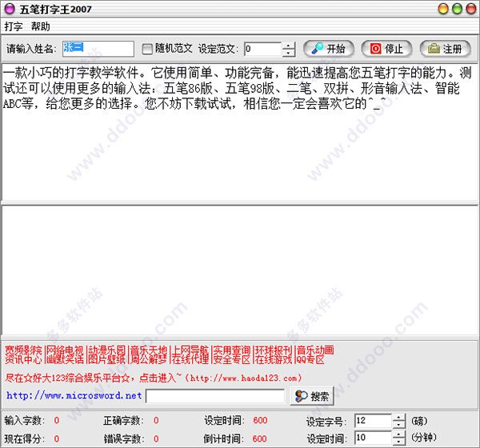
Task: Decrease 设定时间 minutes with down arrow
Action: tap(398, 442)
